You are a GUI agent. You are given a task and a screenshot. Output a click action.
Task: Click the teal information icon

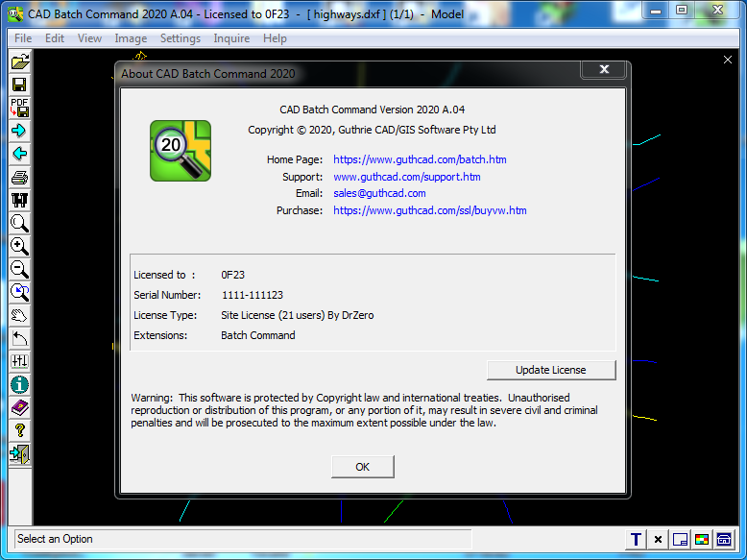click(x=20, y=384)
